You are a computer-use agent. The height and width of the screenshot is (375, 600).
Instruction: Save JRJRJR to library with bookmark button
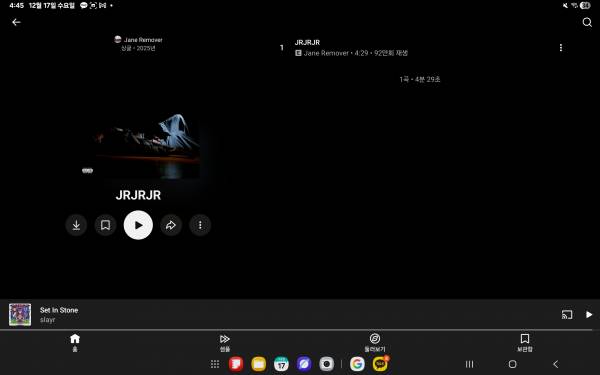[105, 225]
